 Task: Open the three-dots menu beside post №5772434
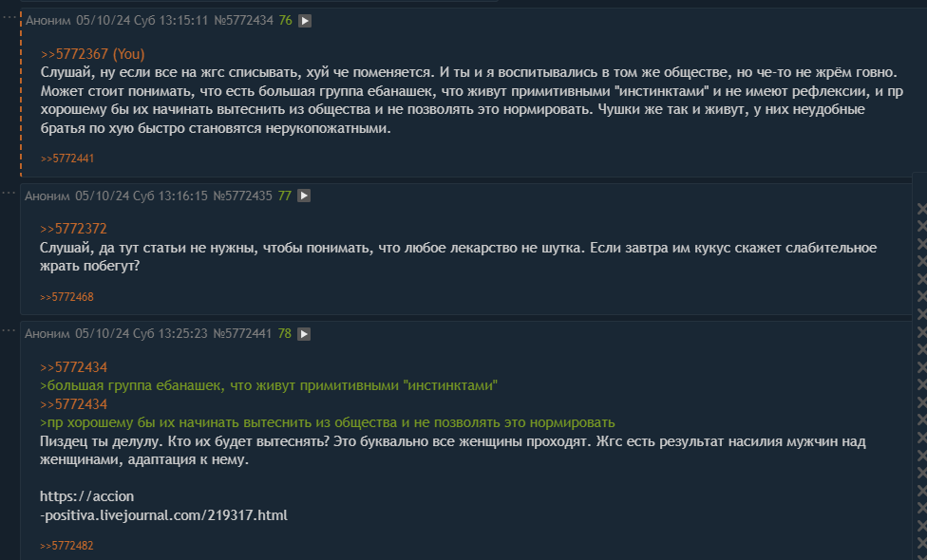click(9, 17)
